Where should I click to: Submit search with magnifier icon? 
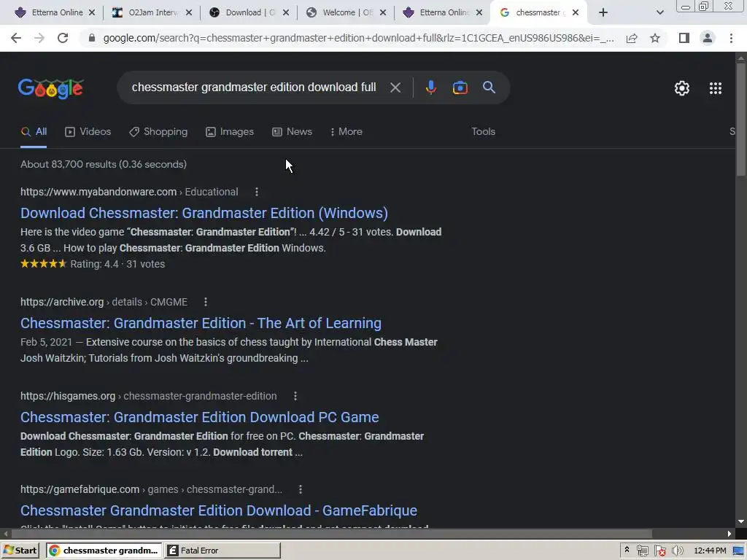489,87
